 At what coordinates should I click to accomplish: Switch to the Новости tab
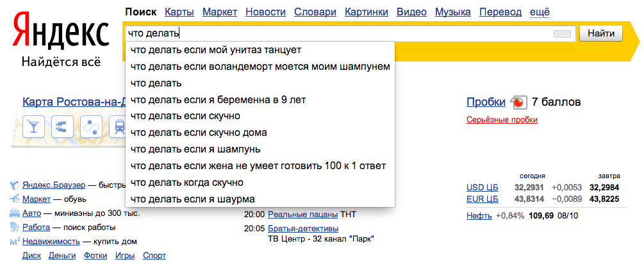pyautogui.click(x=265, y=12)
